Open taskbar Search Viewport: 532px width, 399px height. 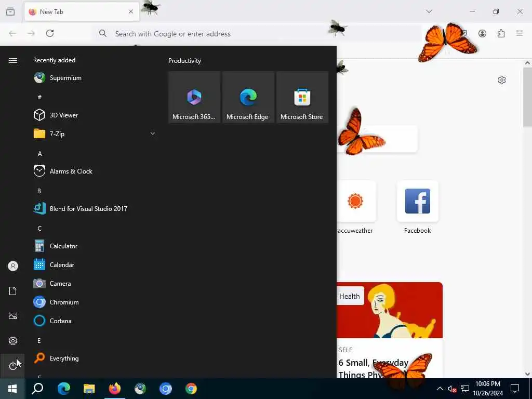point(37,389)
